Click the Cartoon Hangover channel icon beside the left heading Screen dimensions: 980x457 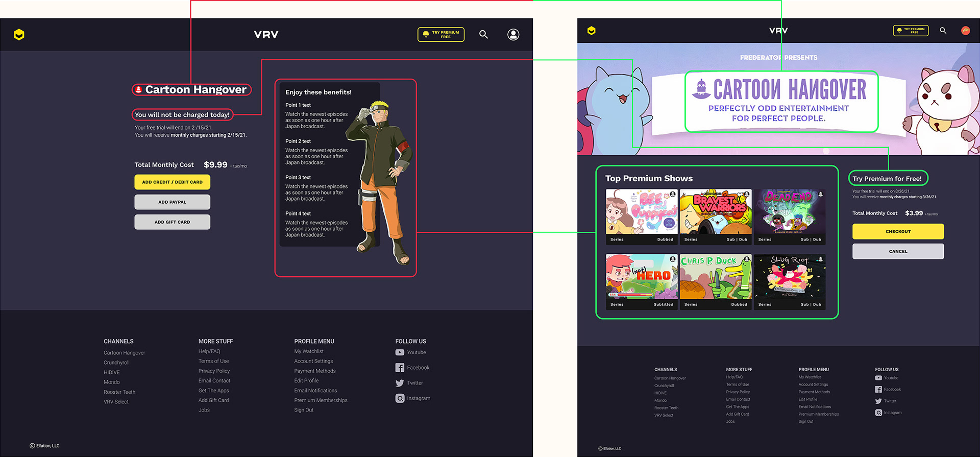(x=138, y=89)
